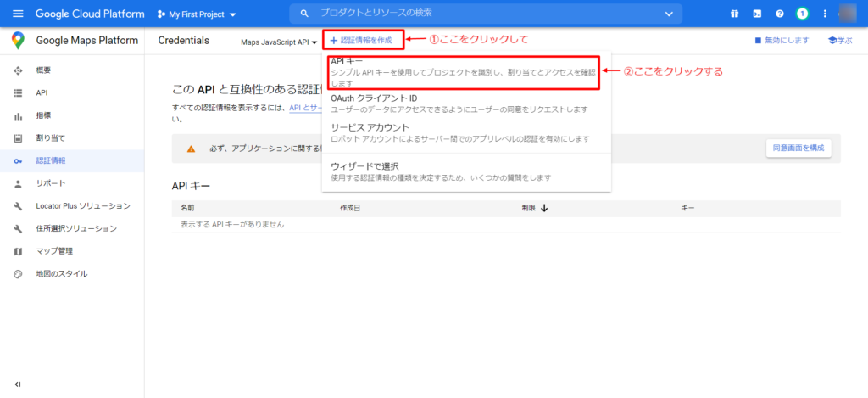
Task: Focus the プロダクトとリソースの検索 search field
Action: coord(487,13)
